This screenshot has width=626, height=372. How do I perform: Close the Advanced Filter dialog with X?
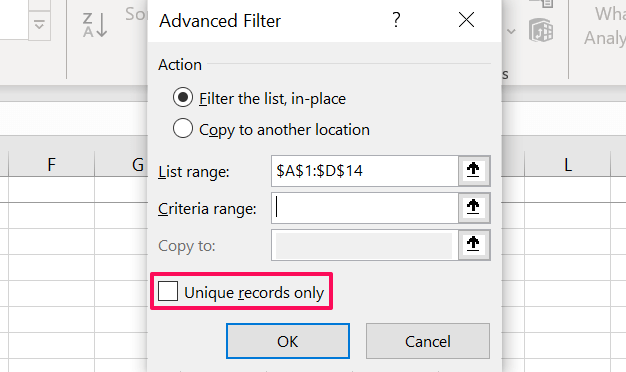(466, 20)
